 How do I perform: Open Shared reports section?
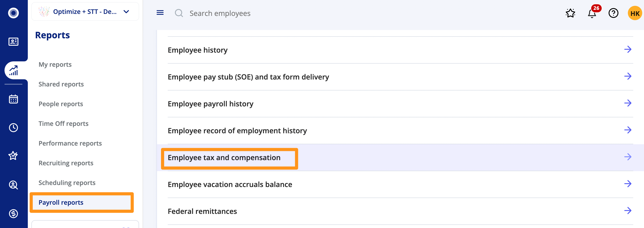coord(61,84)
